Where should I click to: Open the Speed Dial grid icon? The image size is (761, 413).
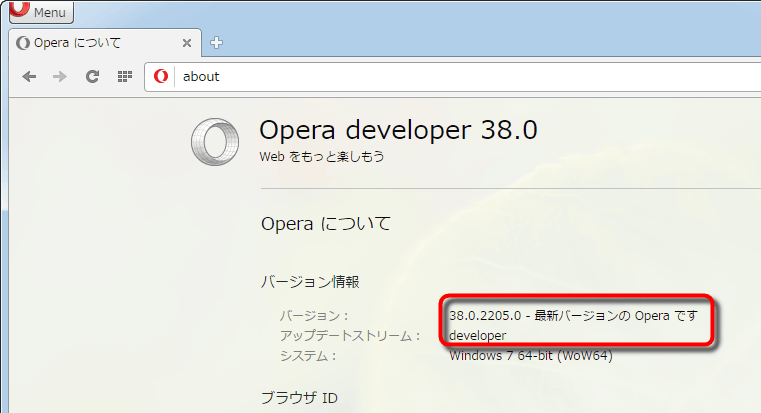[125, 77]
